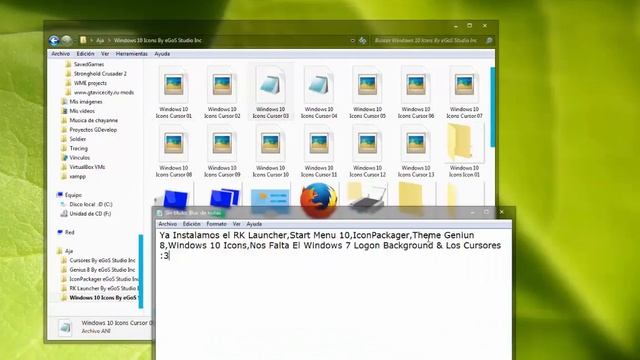640x360 pixels.
Task: Open Musica de chayanne folder
Action: [89, 120]
